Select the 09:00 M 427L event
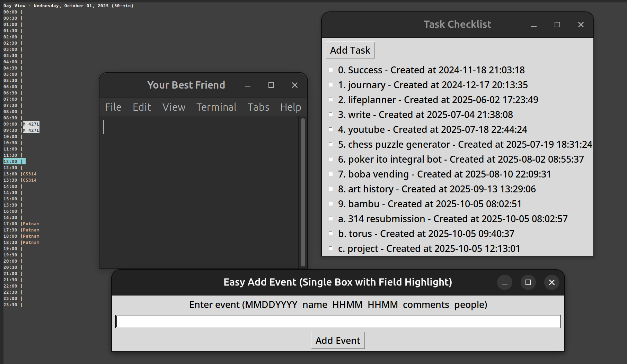The width and height of the screenshot is (627, 364). pos(31,124)
